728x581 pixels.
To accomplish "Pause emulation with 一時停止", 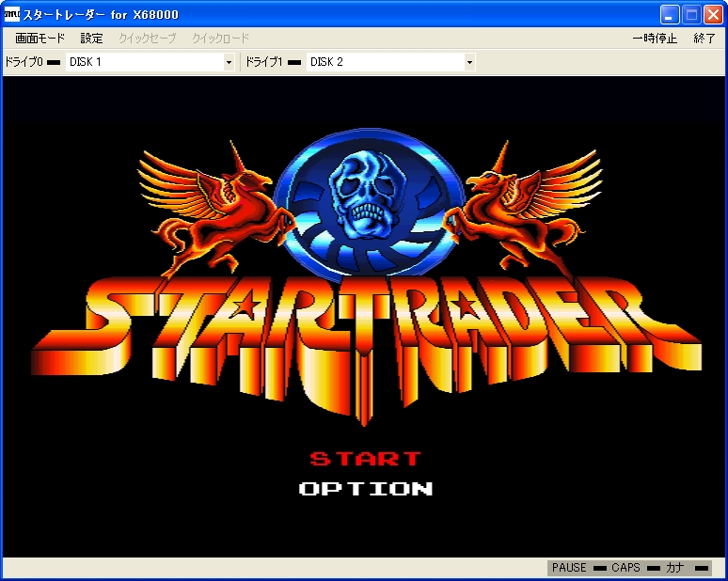I will click(655, 38).
